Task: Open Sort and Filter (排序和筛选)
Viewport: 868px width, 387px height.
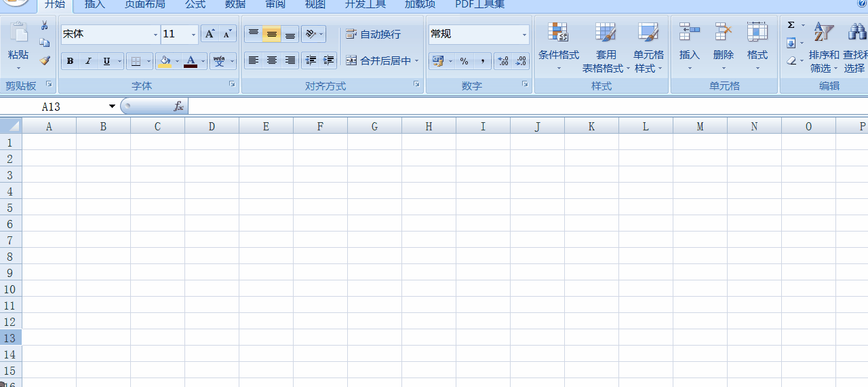Action: point(824,48)
